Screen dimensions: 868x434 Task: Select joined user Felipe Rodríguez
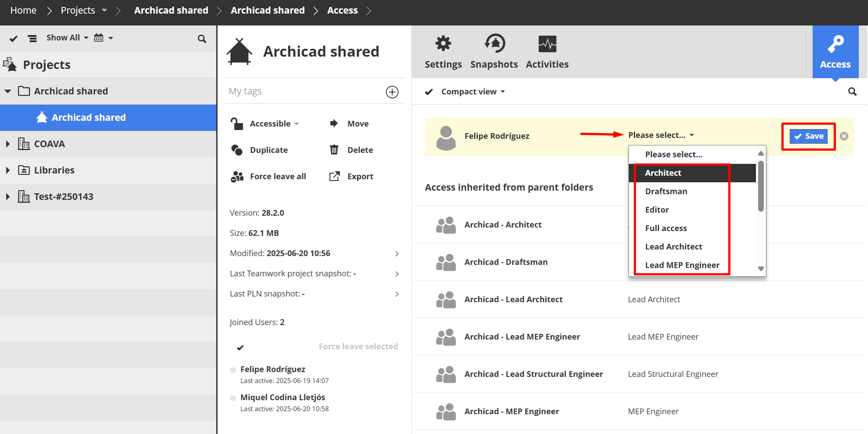[233, 370]
